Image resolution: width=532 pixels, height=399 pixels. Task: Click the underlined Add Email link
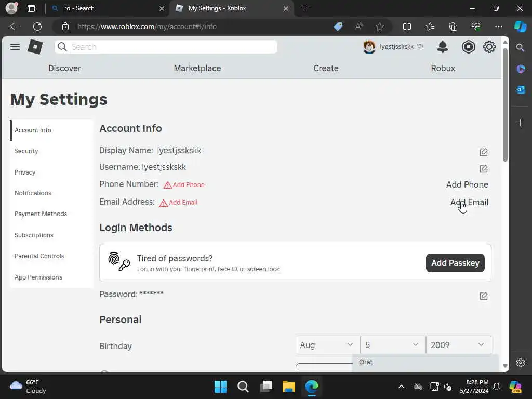click(469, 202)
